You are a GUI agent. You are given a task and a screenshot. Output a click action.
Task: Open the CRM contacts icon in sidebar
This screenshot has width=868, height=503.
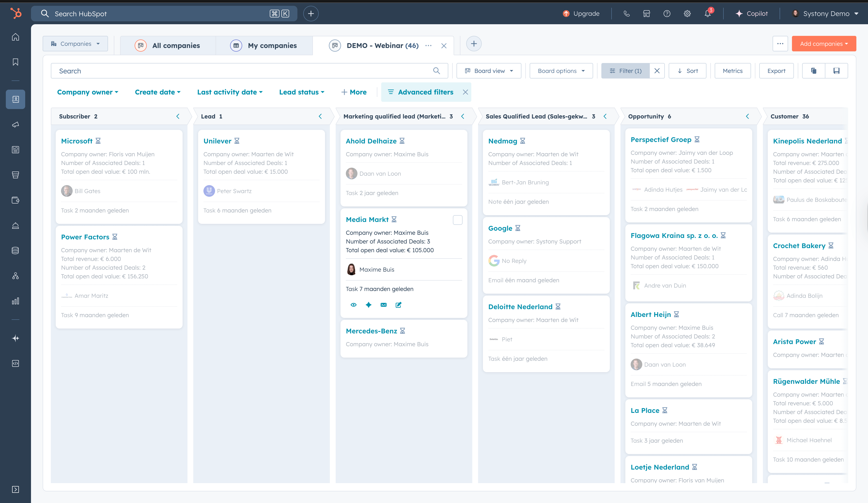[x=15, y=99]
